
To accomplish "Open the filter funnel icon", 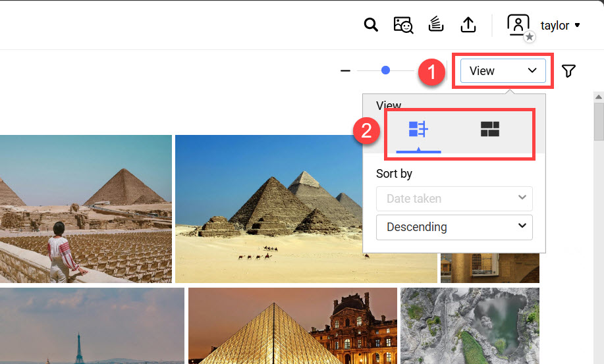I will click(568, 71).
